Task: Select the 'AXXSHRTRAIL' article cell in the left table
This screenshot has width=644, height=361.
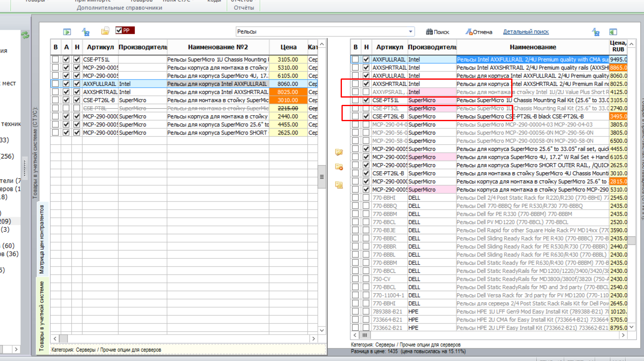Action: [x=100, y=92]
